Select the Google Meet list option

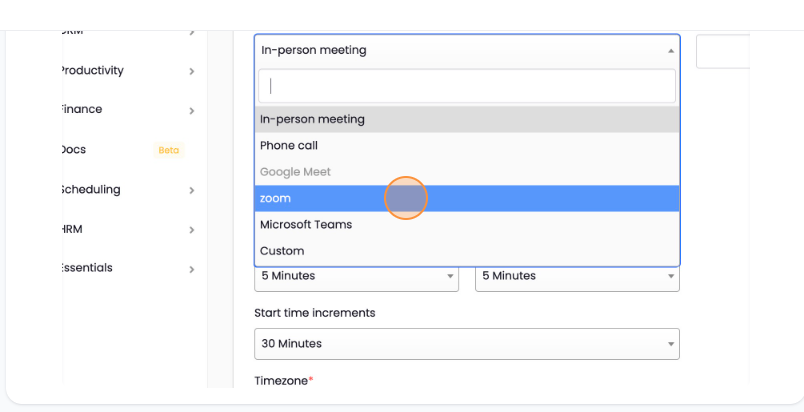295,172
